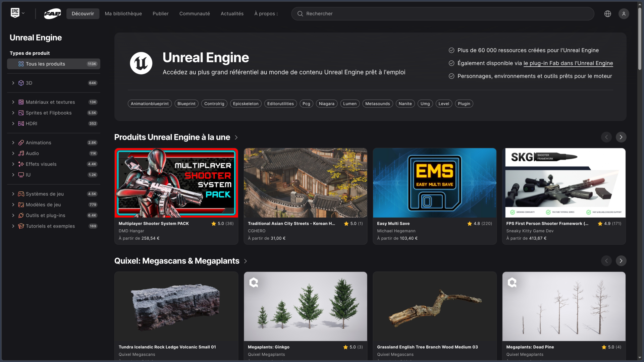The height and width of the screenshot is (362, 644).
Task: Click the IU monitor icon
Action: (21, 175)
